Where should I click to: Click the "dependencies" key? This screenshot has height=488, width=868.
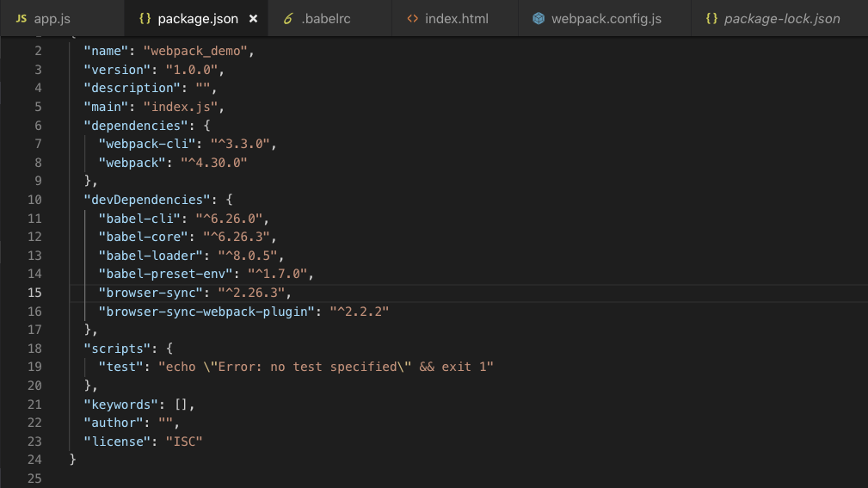136,126
